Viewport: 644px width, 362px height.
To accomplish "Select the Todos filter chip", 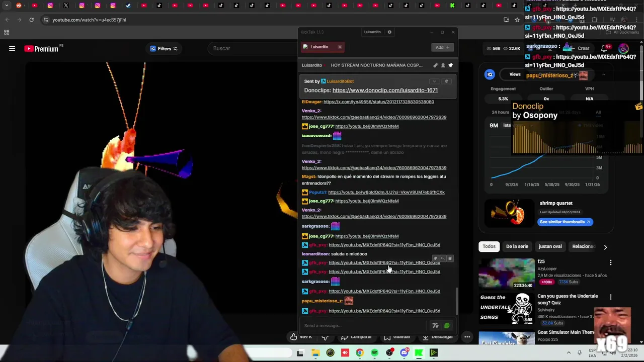I will point(489,246).
